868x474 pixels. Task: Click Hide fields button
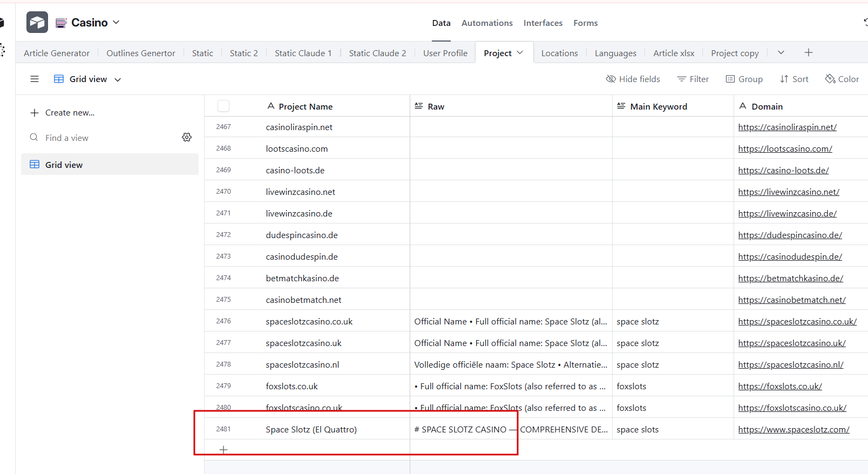coord(633,79)
